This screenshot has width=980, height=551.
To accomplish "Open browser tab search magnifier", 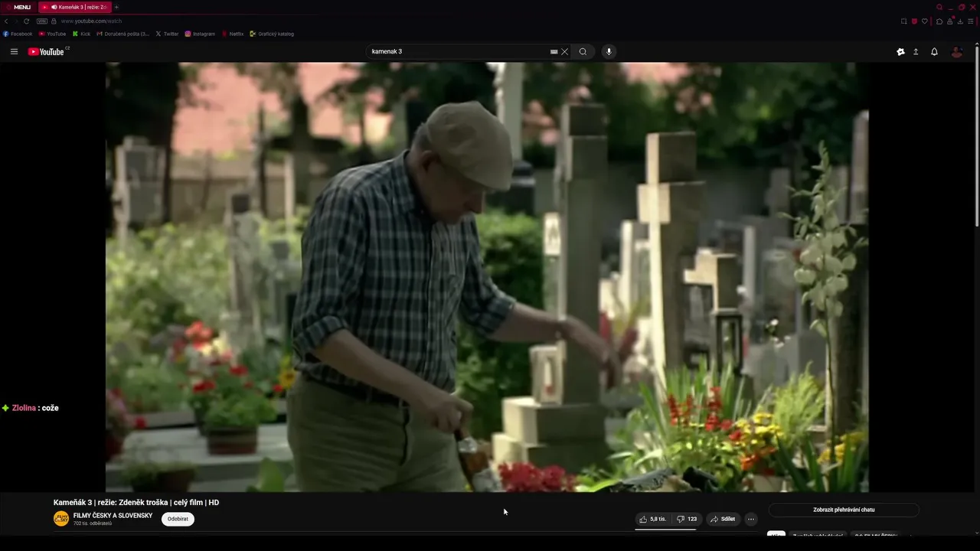I will coord(939,7).
